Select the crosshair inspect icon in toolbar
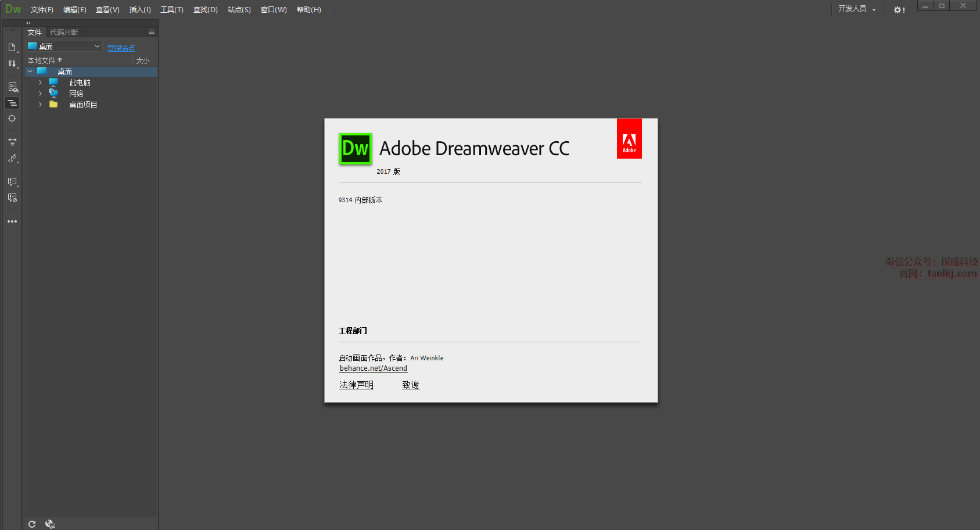This screenshot has width=980, height=530. (x=12, y=119)
